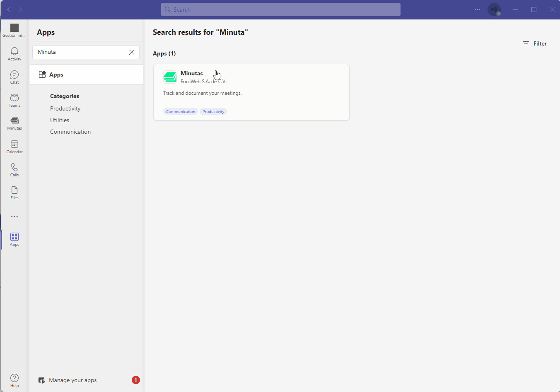560x392 pixels.
Task: Filter by the Communication category in the left panel
Action: tap(70, 132)
